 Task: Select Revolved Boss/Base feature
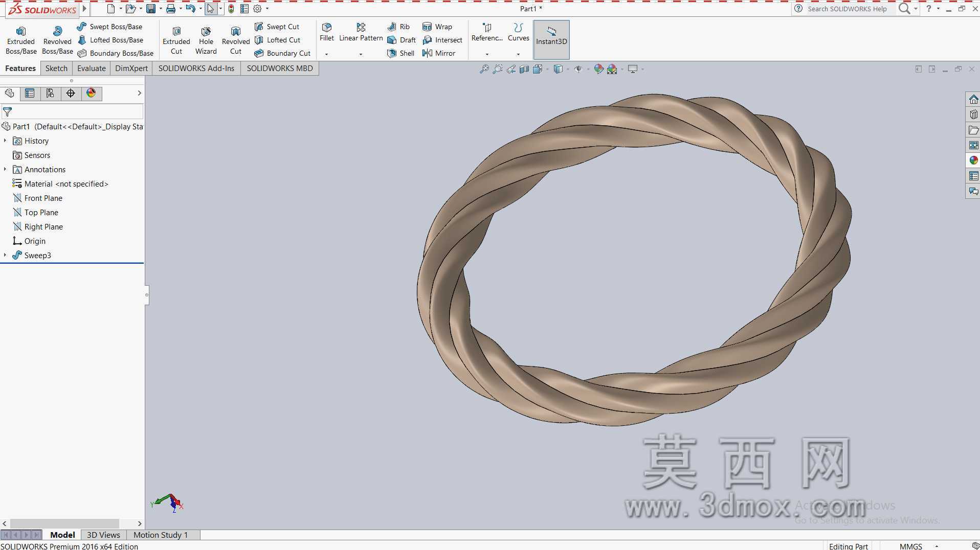pyautogui.click(x=57, y=40)
